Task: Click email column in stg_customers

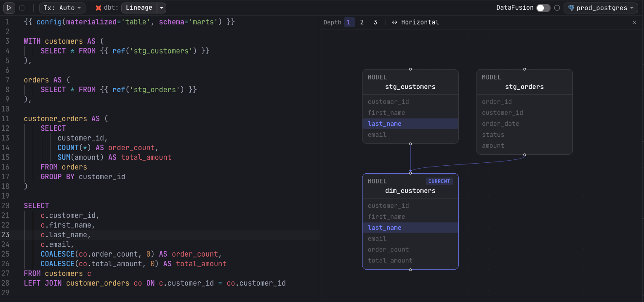Action: 410,135
